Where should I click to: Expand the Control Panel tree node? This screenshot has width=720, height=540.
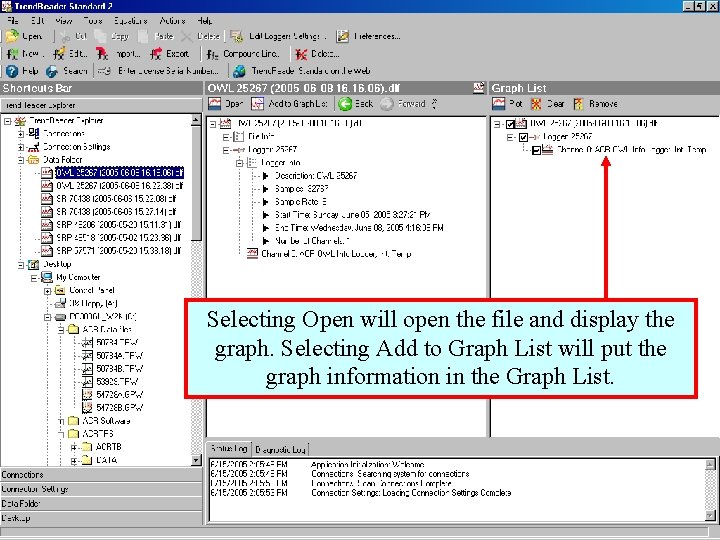(x=47, y=291)
